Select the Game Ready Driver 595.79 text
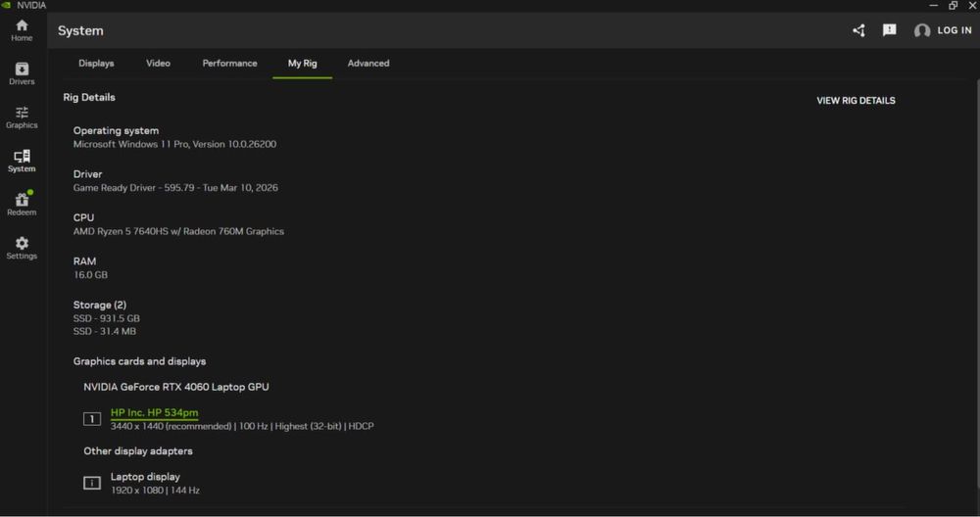Screen dimensions: 980x517 click(x=175, y=188)
